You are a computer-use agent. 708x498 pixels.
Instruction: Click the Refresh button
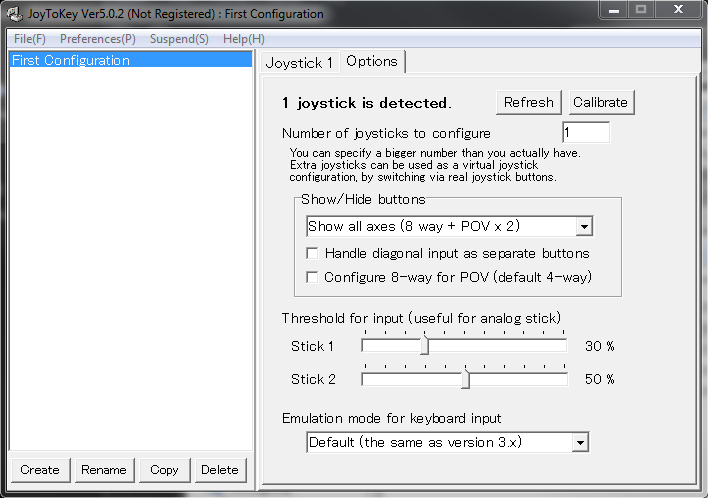(x=529, y=102)
